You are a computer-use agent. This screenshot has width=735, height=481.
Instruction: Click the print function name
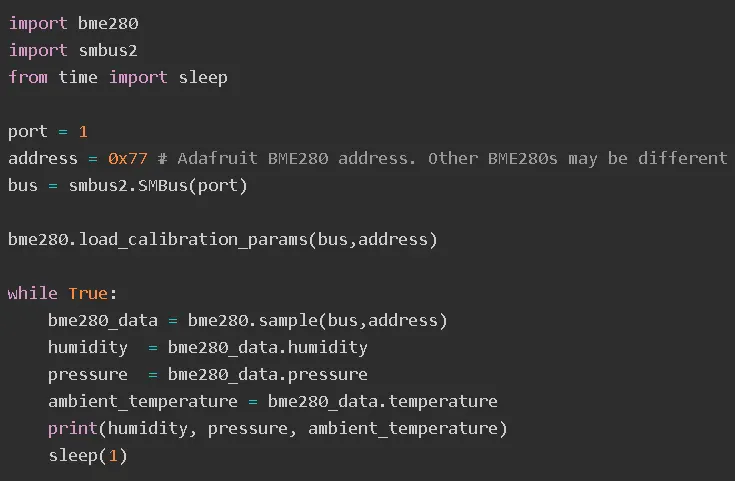[x=73, y=428]
